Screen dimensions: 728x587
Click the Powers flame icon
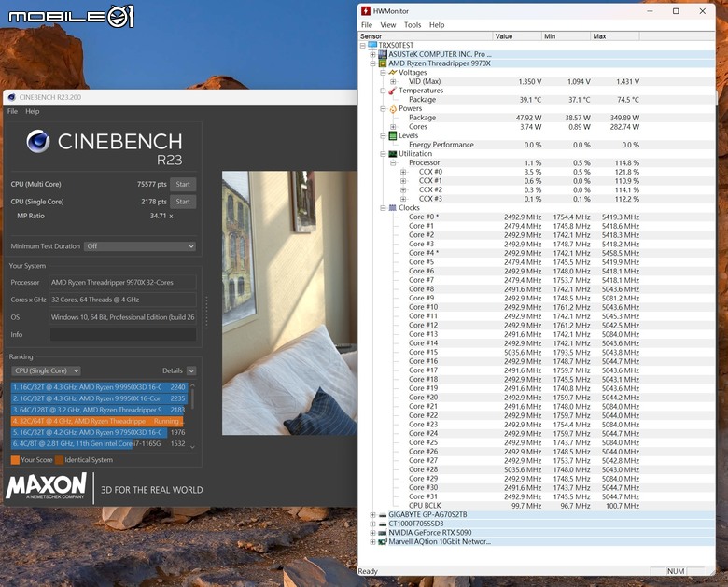tap(393, 108)
